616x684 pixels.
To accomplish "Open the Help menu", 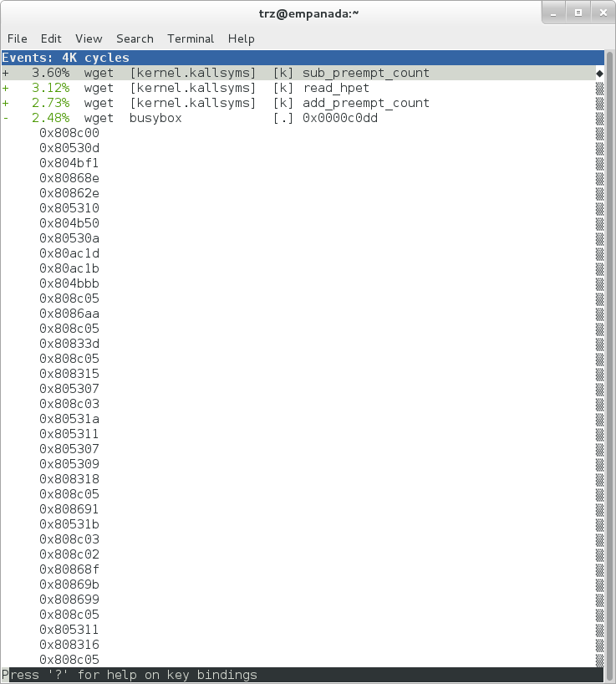I will click(241, 38).
